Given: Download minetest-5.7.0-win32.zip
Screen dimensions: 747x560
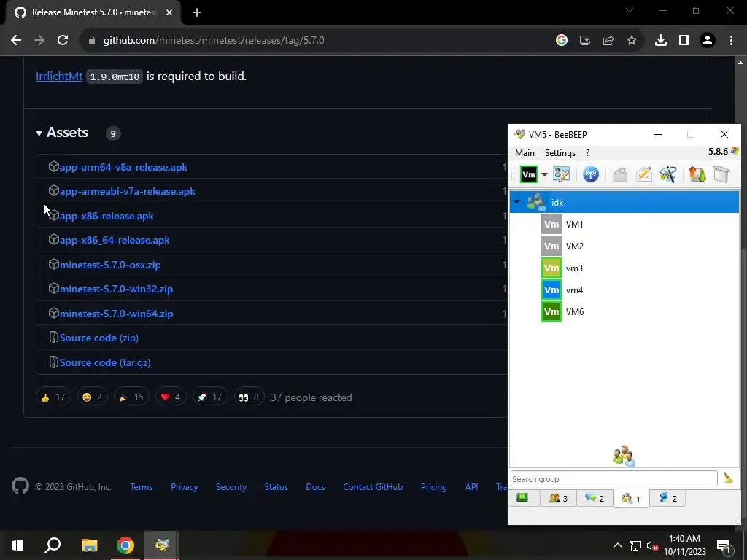Looking at the screenshot, I should tap(116, 289).
